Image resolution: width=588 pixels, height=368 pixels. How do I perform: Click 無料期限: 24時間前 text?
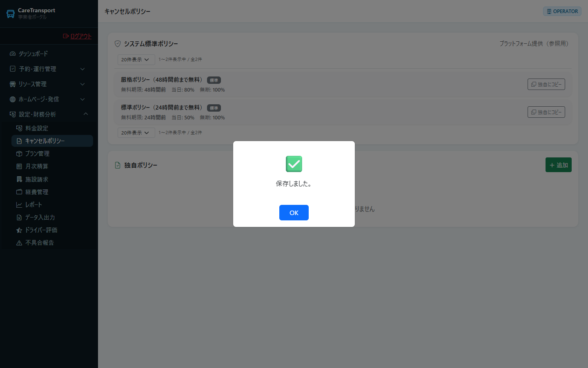143,117
